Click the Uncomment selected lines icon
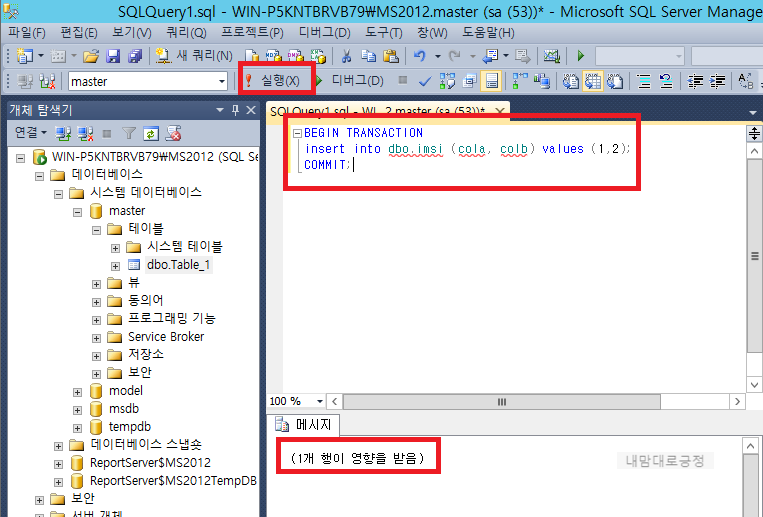763x517 pixels. (666, 81)
